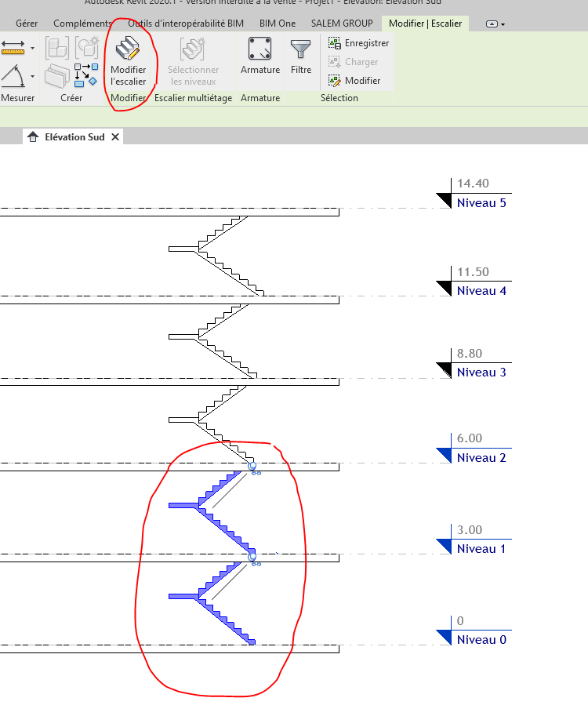Click the Elévation Sud view home icon
Screen dimensions: 588x716
click(33, 137)
